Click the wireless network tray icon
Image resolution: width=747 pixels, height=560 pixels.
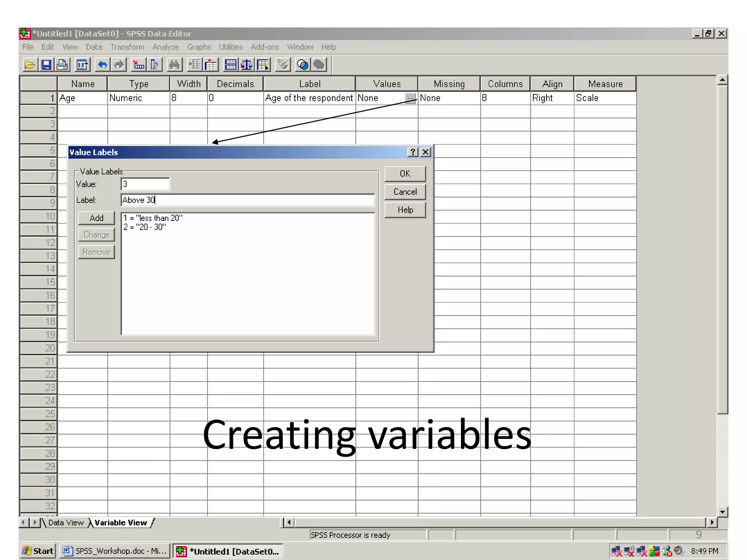point(629,551)
